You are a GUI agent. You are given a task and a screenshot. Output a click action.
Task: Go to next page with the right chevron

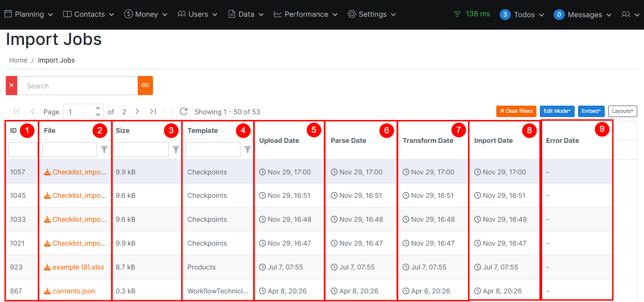pyautogui.click(x=137, y=111)
